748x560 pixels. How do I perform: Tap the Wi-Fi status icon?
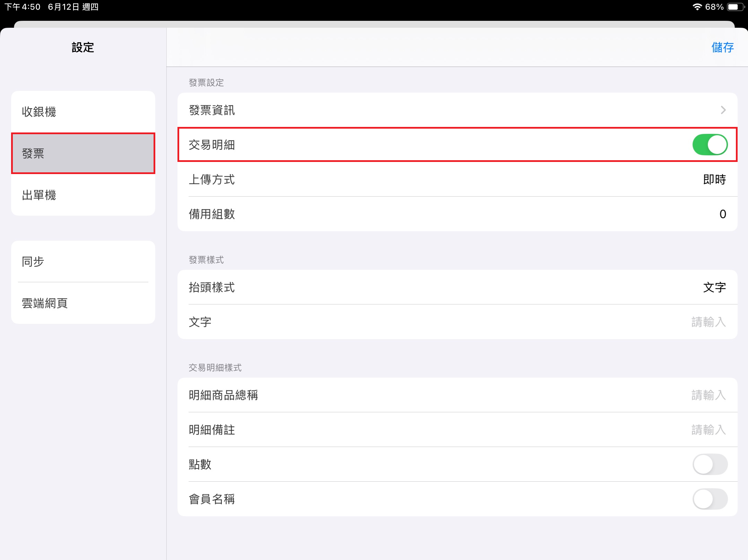point(697,7)
